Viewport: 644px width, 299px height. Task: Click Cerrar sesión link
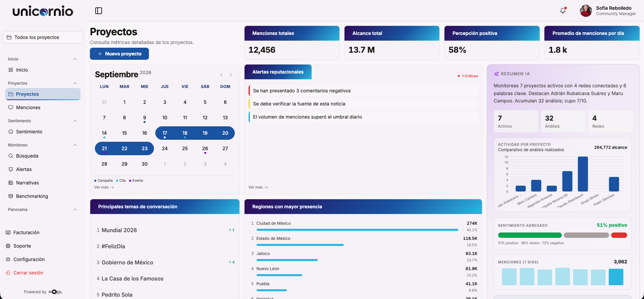pos(28,273)
